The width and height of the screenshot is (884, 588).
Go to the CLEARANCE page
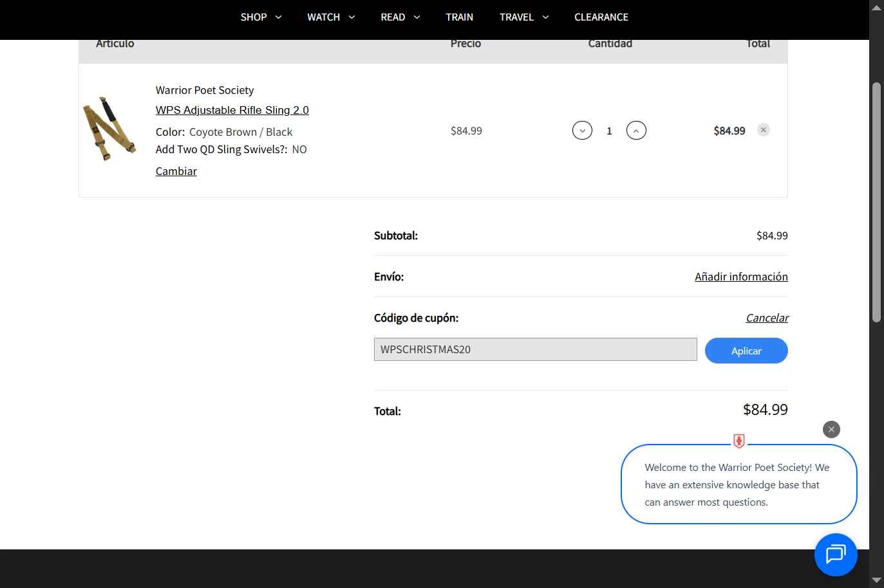[601, 17]
